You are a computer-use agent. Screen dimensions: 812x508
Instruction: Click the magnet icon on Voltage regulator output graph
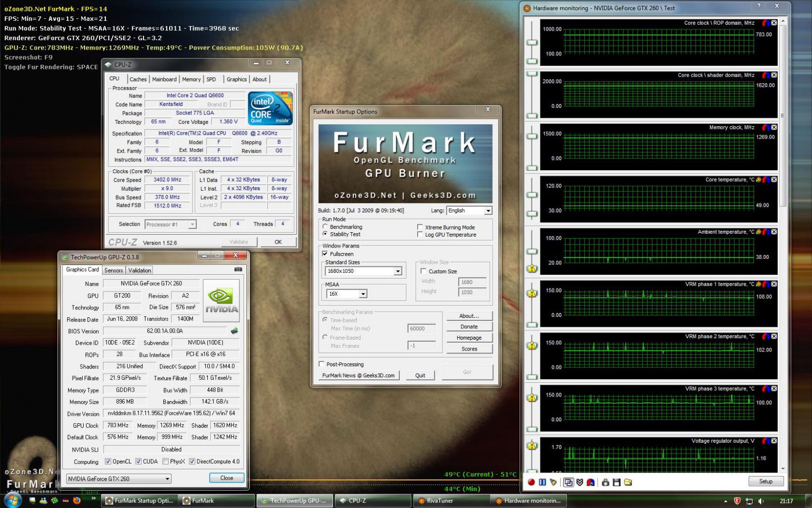tap(766, 441)
